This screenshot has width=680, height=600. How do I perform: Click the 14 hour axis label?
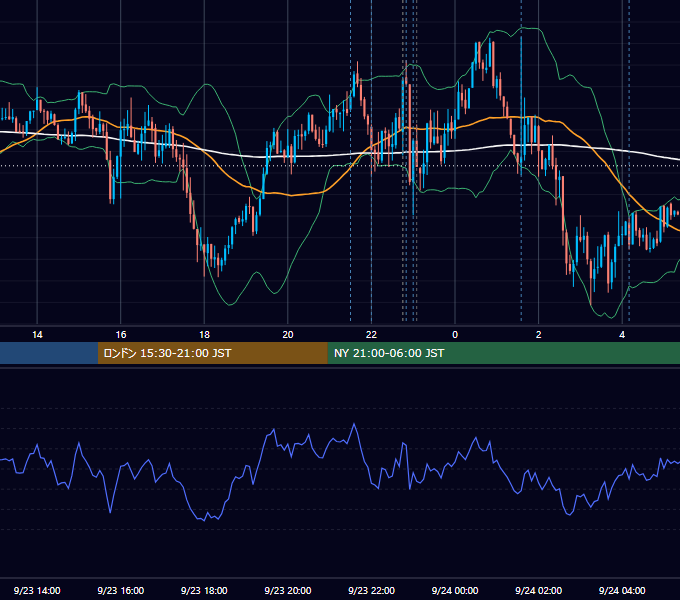click(x=37, y=335)
